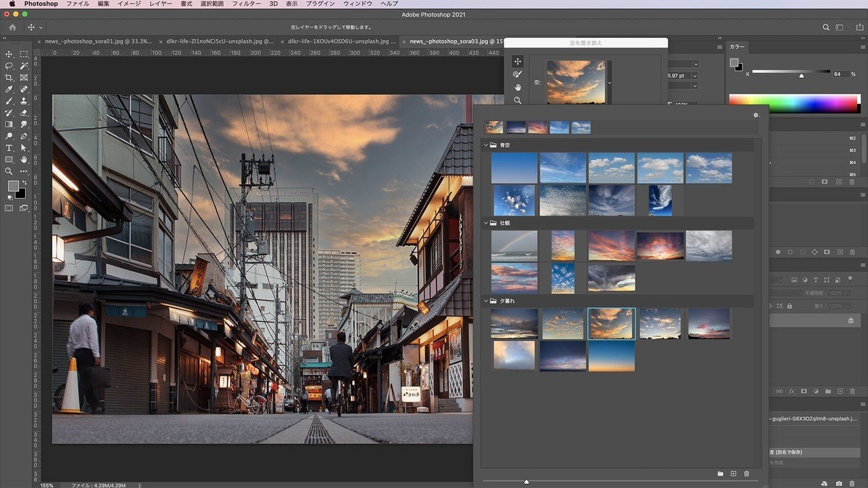Select the Eyedropper tool
The width and height of the screenshot is (868, 488).
[x=9, y=89]
